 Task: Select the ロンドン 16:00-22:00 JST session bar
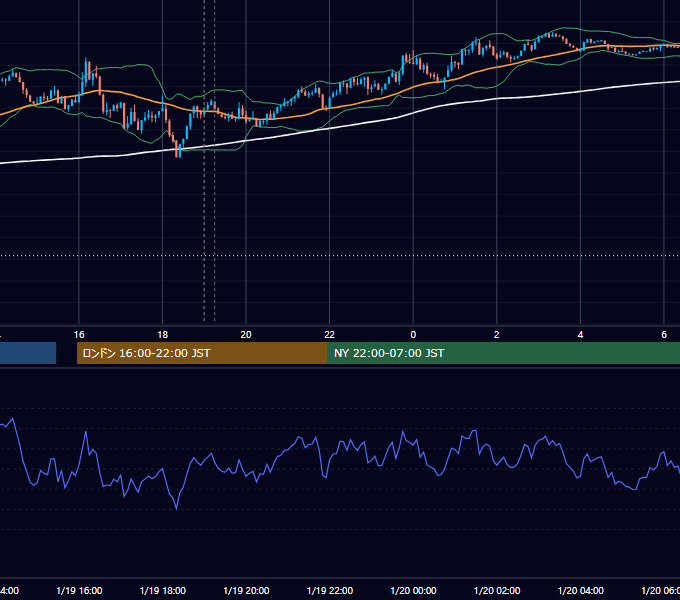[x=202, y=353]
